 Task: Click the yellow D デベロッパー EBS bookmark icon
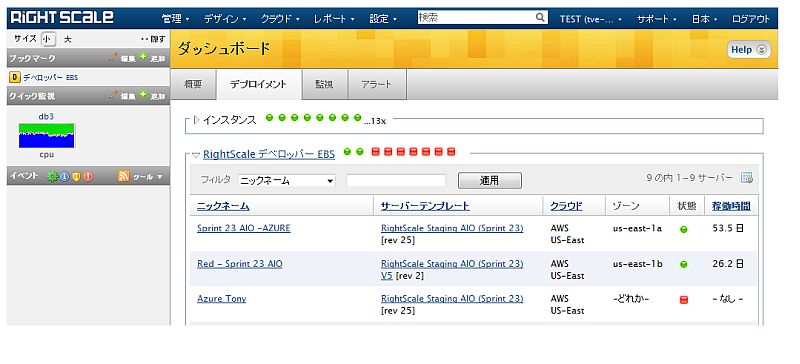click(15, 77)
